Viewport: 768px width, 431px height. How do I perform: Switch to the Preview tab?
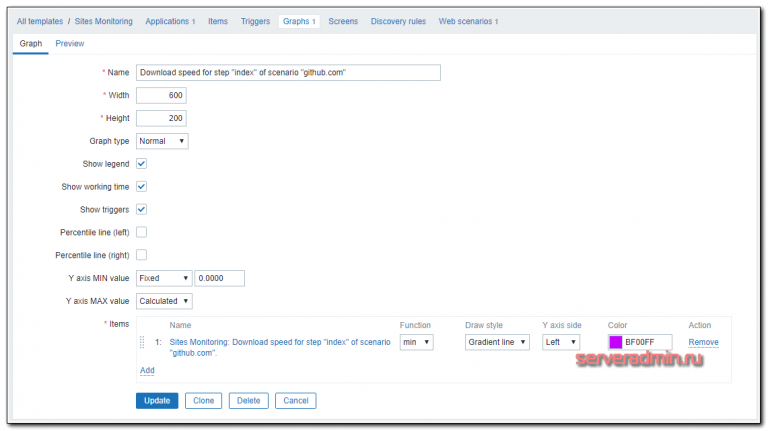pos(70,44)
